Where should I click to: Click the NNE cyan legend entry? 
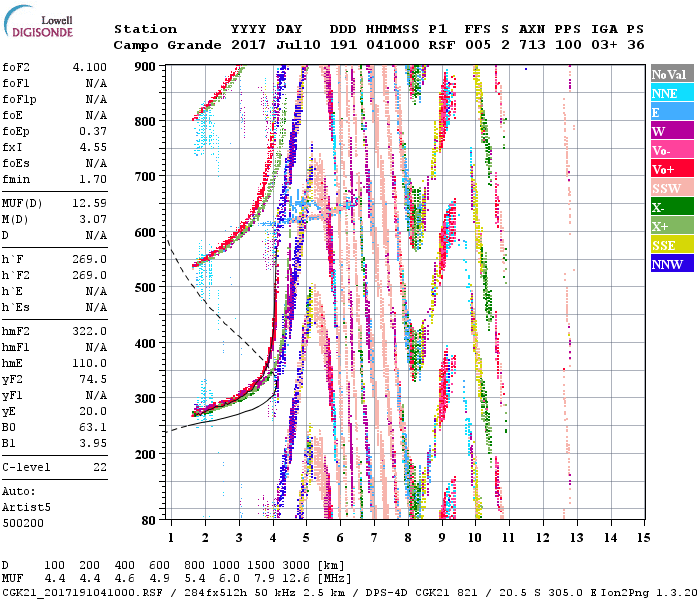click(669, 94)
